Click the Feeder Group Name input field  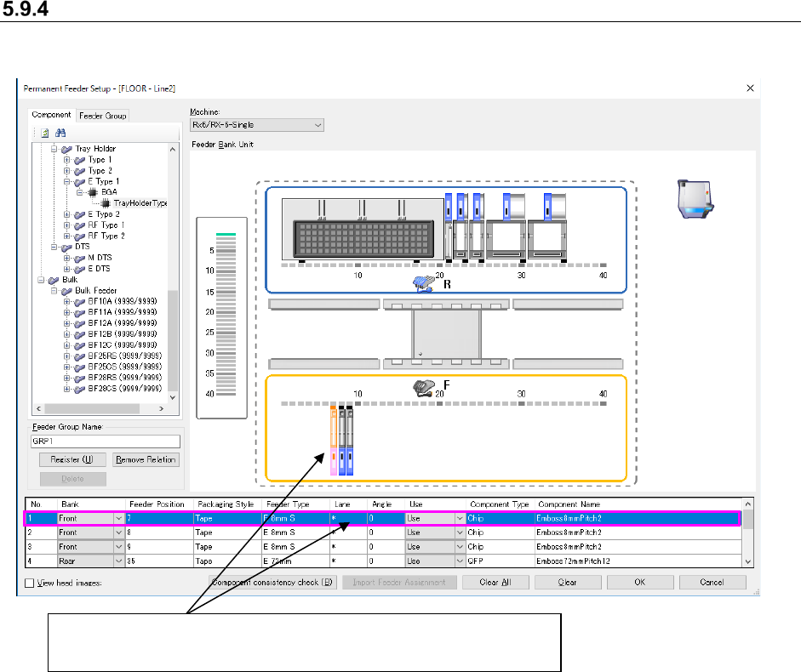click(106, 441)
